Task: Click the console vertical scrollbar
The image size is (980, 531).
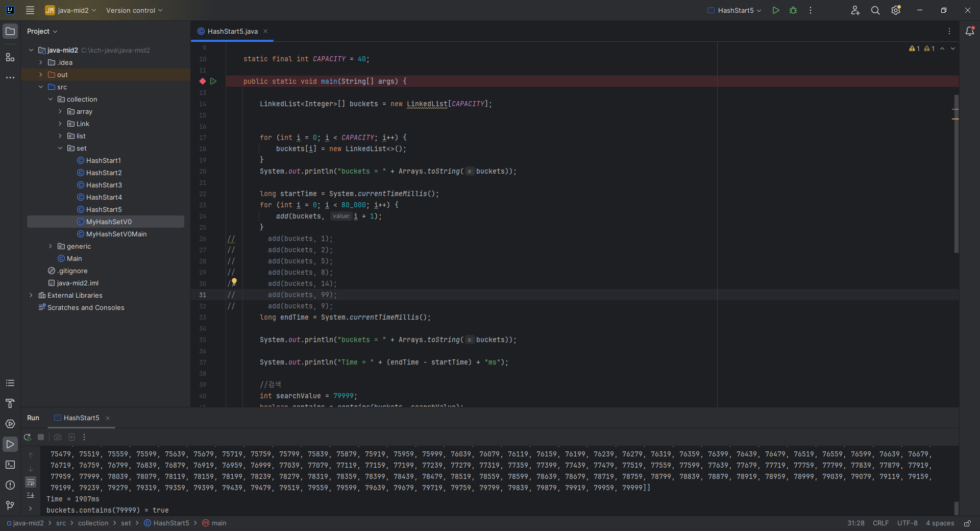Action: tap(956, 509)
